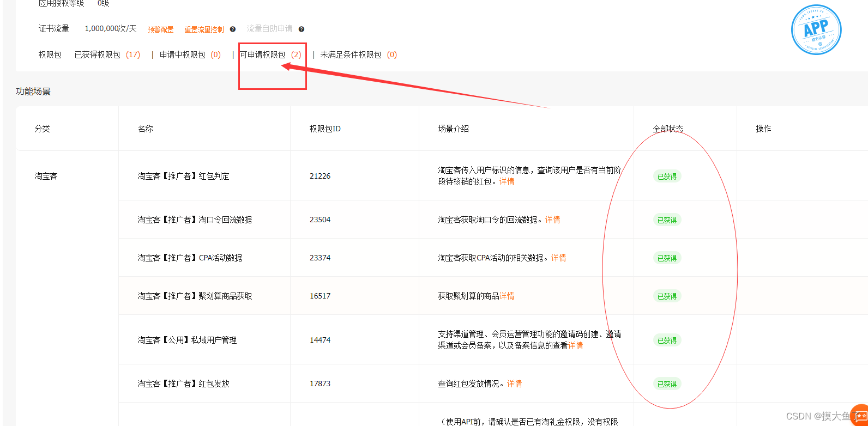Image resolution: width=868 pixels, height=426 pixels.
Task: Click 已获得 status badge for ID 17873
Action: tap(667, 384)
